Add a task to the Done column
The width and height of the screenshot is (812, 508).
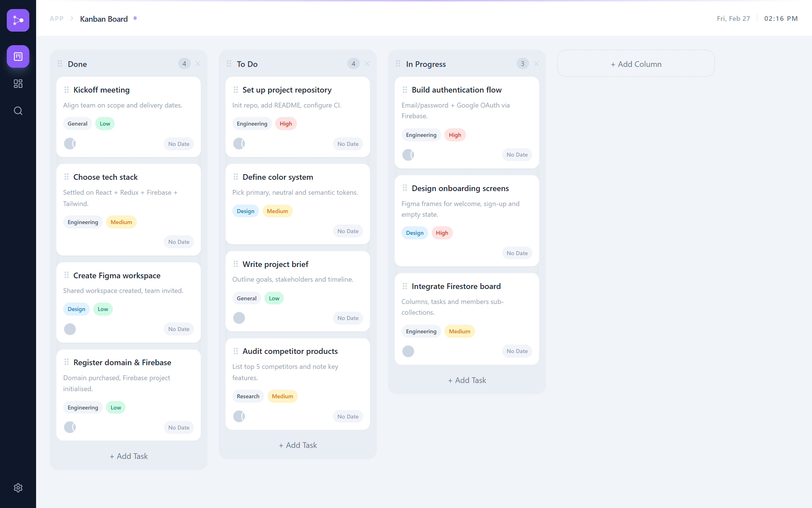point(129,456)
